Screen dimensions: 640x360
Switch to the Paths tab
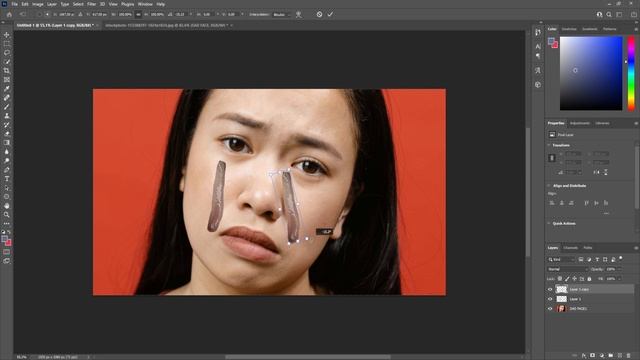[588, 248]
